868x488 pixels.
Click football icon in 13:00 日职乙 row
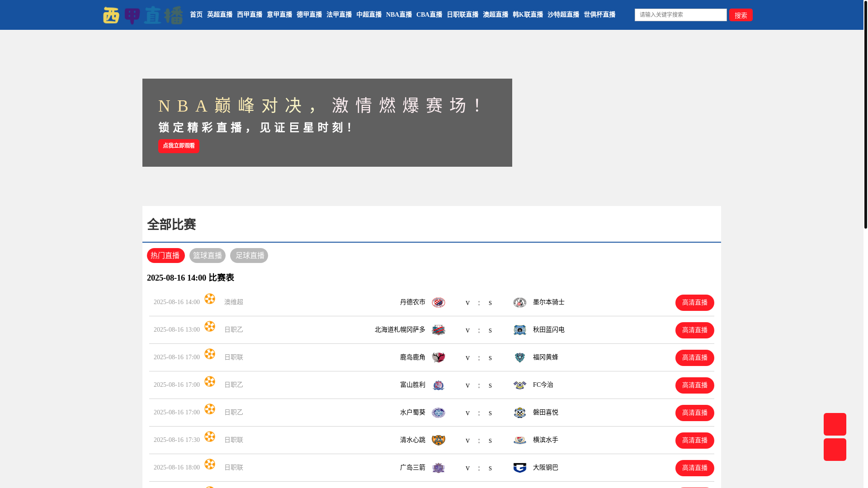tap(210, 326)
